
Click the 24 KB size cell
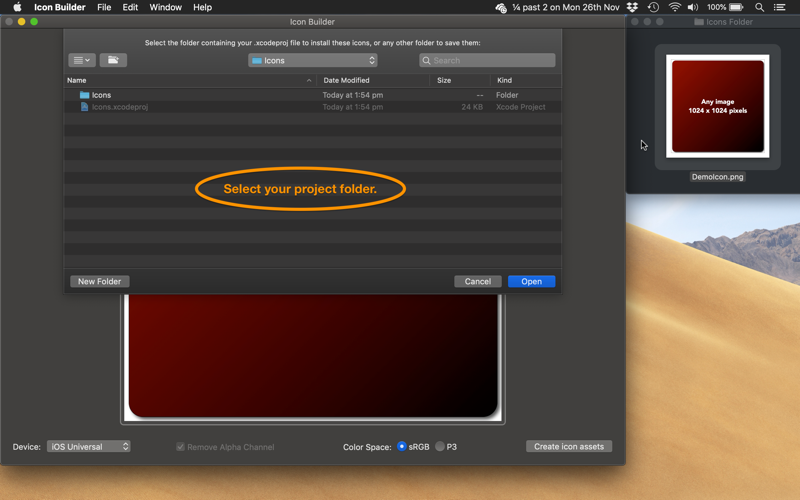click(x=472, y=107)
